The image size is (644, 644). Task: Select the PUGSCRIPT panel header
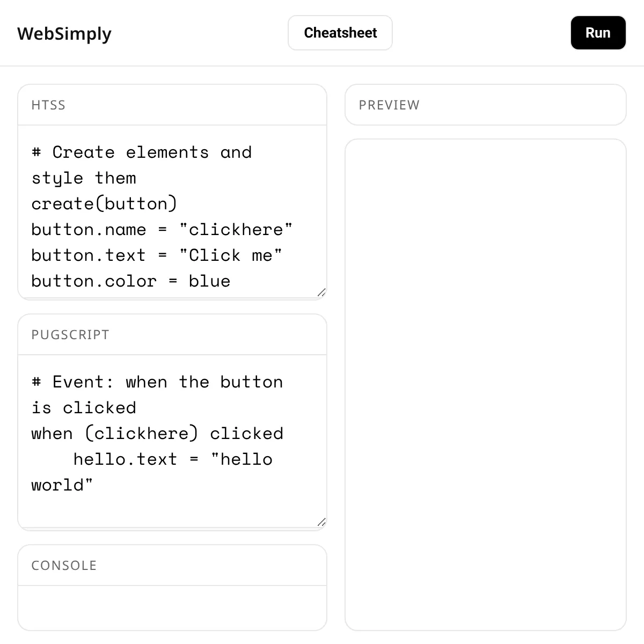pyautogui.click(x=172, y=335)
